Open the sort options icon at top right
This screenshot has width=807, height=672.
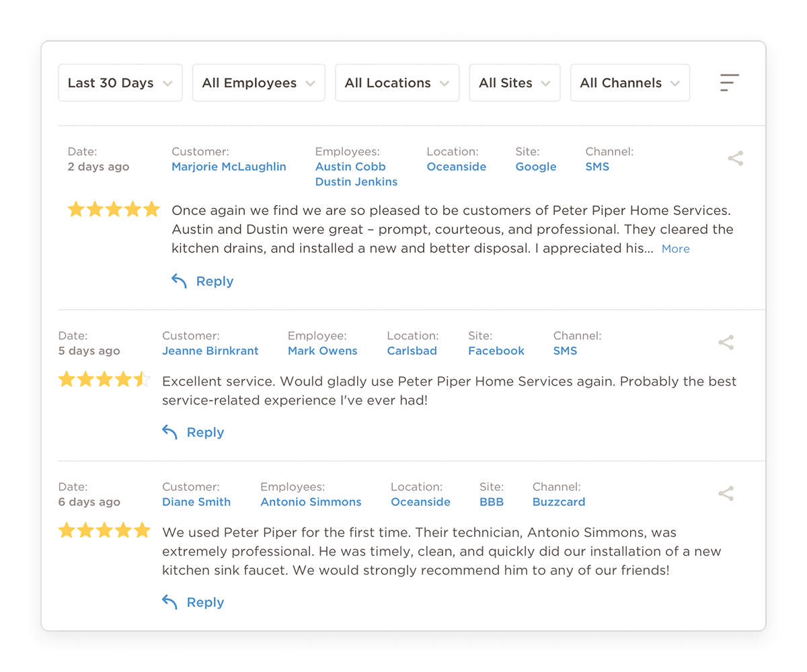pyautogui.click(x=729, y=82)
